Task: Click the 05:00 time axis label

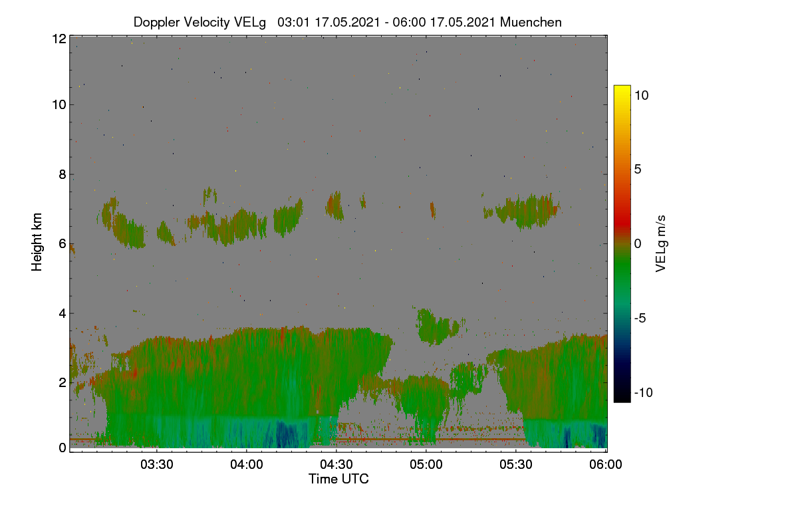Action: click(426, 465)
